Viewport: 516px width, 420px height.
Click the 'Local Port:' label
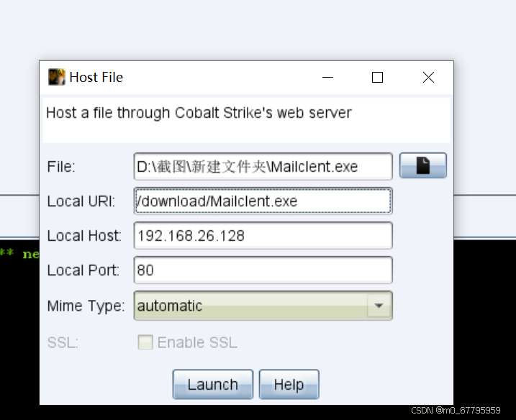83,270
